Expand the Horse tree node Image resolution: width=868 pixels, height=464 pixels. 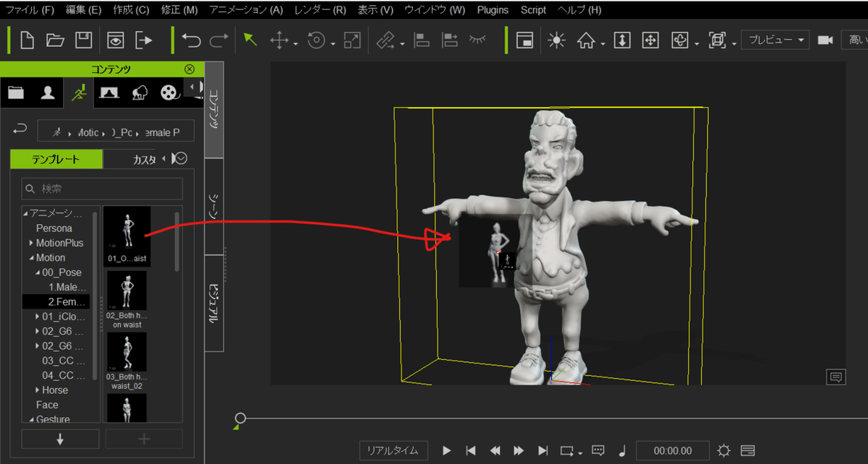tap(38, 390)
